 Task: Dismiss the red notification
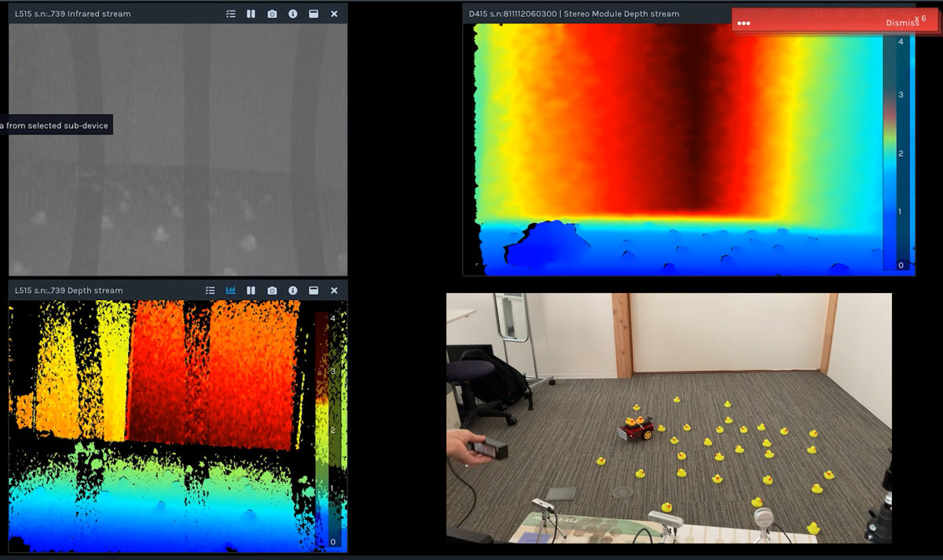pyautogui.click(x=902, y=23)
